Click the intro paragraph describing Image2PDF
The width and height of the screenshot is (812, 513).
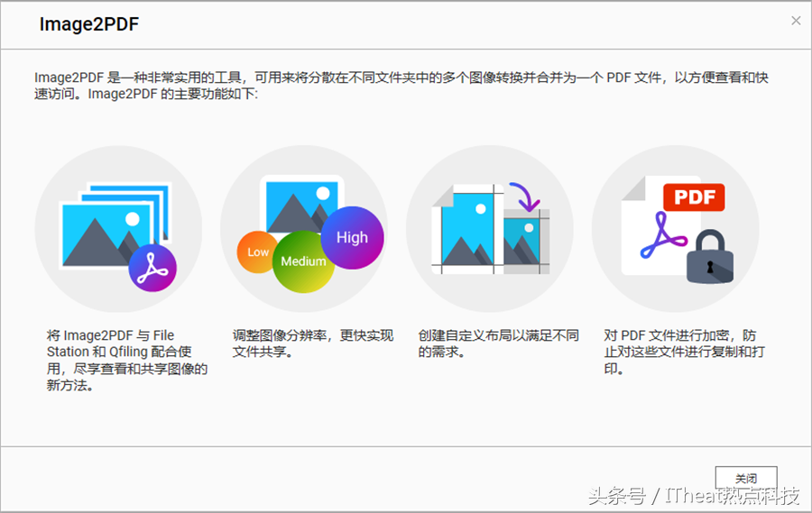[401, 86]
